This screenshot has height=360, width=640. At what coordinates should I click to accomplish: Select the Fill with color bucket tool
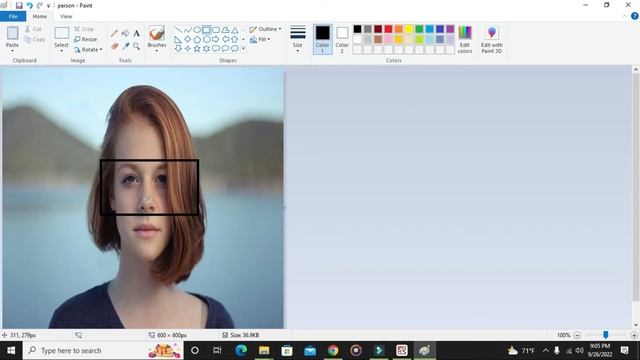click(126, 33)
